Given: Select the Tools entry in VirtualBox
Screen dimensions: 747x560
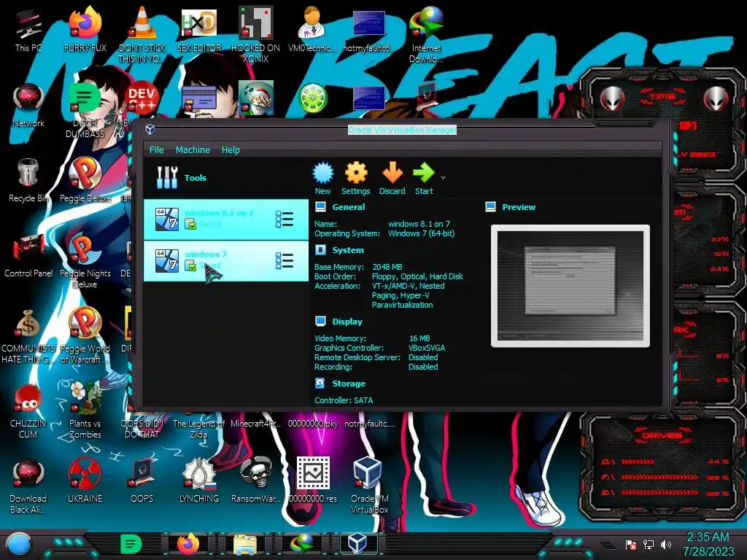Looking at the screenshot, I should 226,178.
